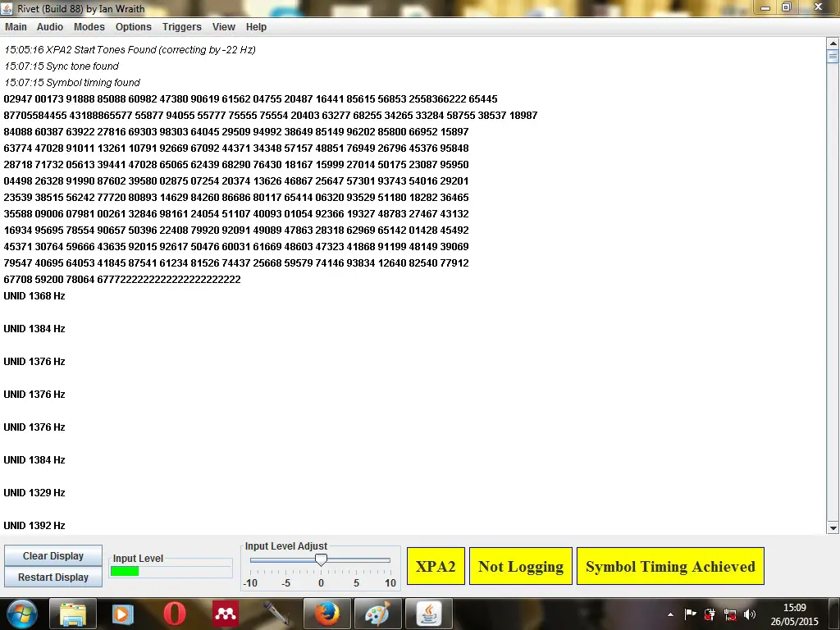Open the Main menu
The width and height of the screenshot is (840, 630).
click(x=16, y=27)
